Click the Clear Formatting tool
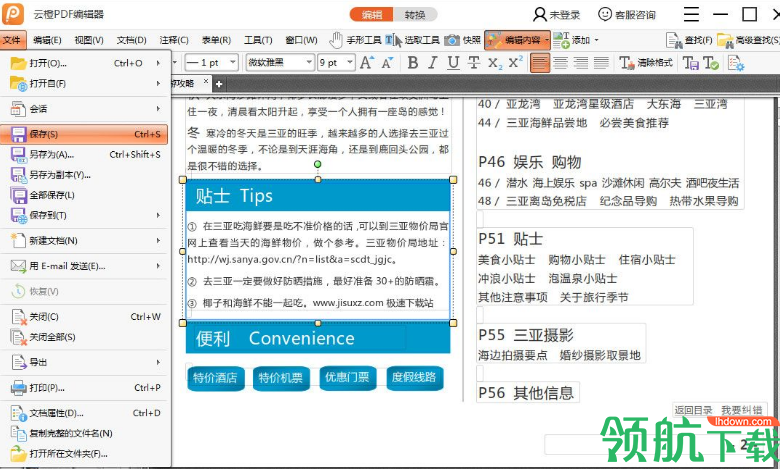The height and width of the screenshot is (469, 780). [x=646, y=63]
